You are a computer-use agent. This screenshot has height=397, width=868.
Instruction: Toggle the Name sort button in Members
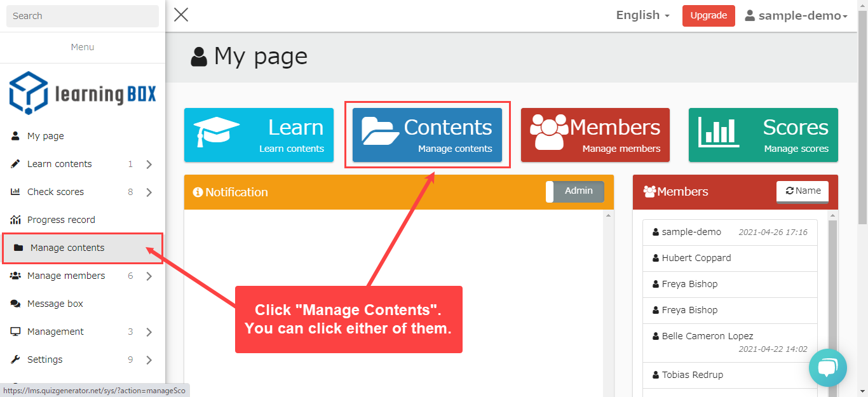click(x=802, y=191)
